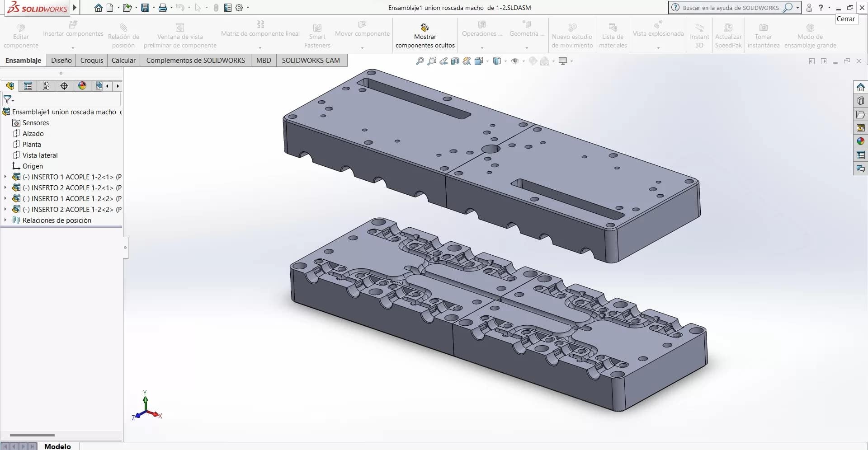The image size is (868, 450).
Task: Select the Origen item in the tree
Action: pos(33,166)
